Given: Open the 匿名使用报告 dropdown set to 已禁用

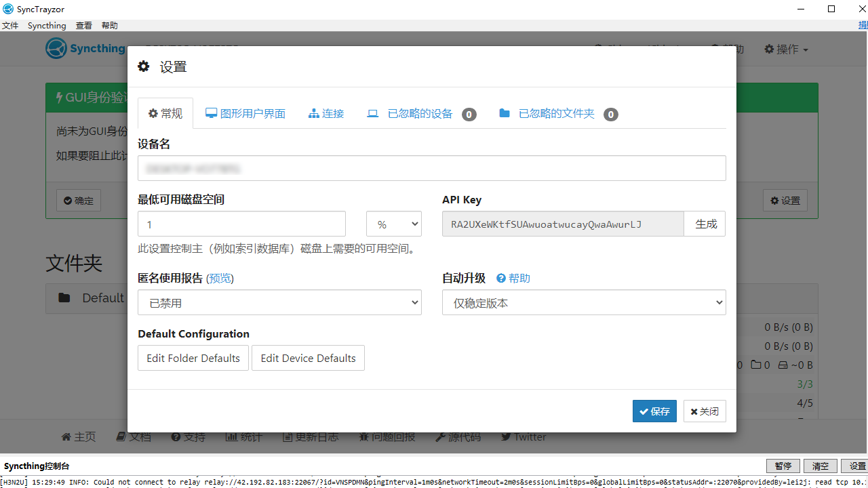Looking at the screenshot, I should click(x=279, y=302).
